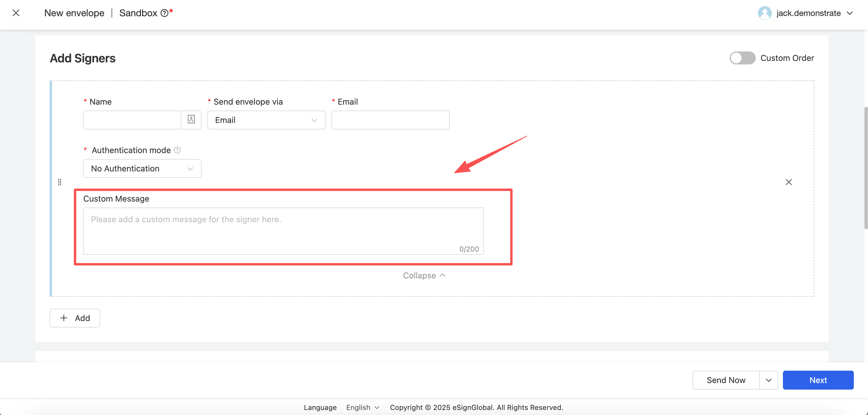Open the Send envelope via dropdown
Screen dimensions: 868x415
(266, 120)
